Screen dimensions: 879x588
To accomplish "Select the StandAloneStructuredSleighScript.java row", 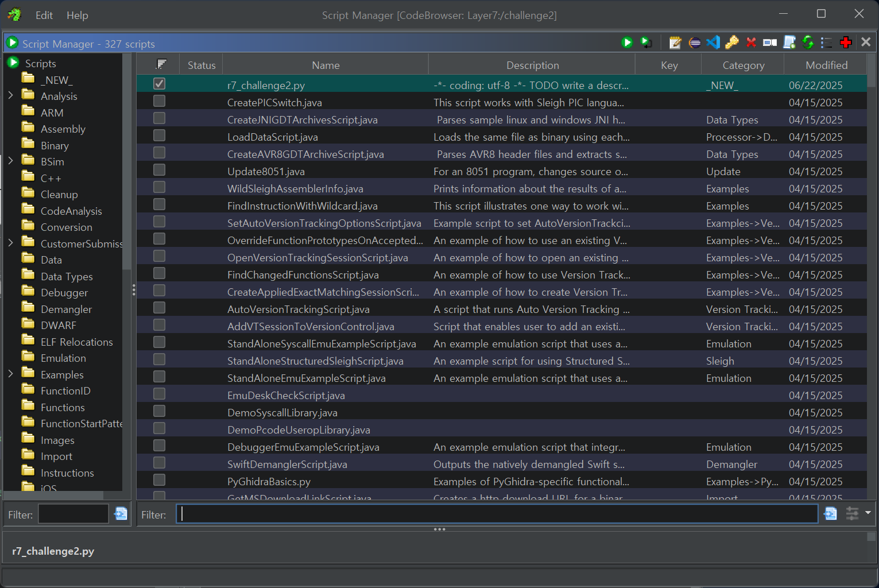I will tap(501, 360).
